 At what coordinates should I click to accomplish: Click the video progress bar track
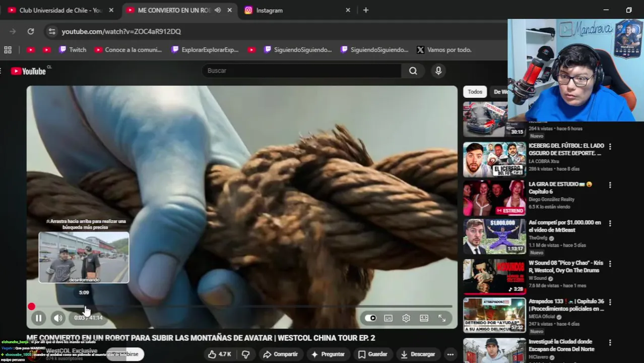point(242,307)
